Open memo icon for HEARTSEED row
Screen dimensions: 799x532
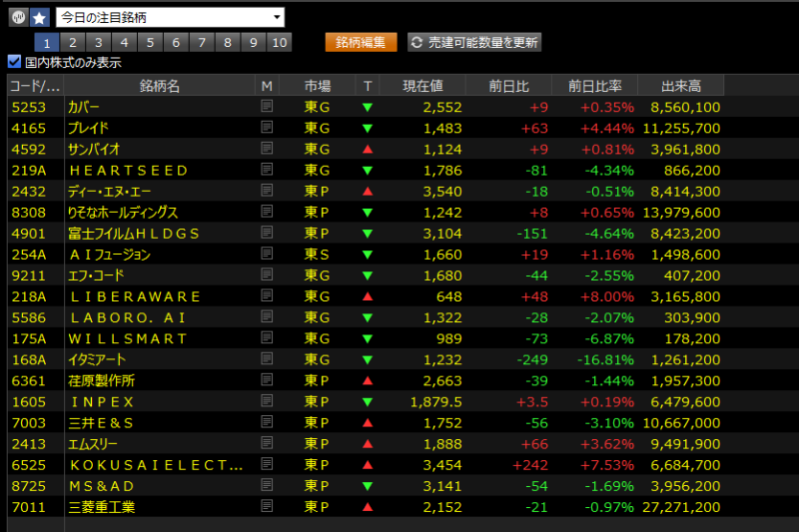pos(267,169)
